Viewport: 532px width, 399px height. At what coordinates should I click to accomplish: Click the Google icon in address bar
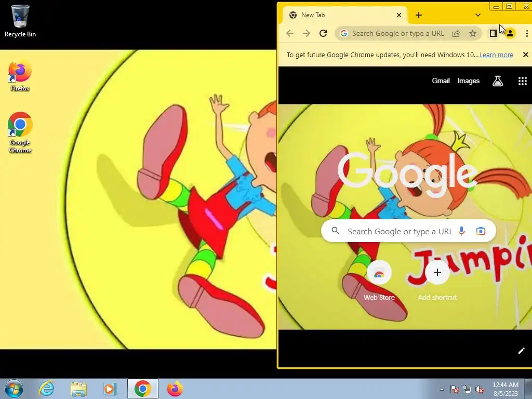[x=344, y=33]
